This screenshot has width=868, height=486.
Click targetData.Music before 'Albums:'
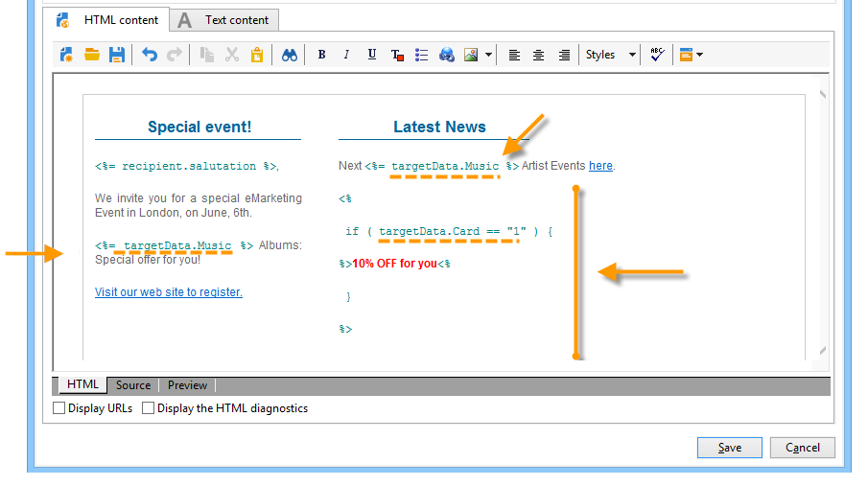pyautogui.click(x=177, y=245)
